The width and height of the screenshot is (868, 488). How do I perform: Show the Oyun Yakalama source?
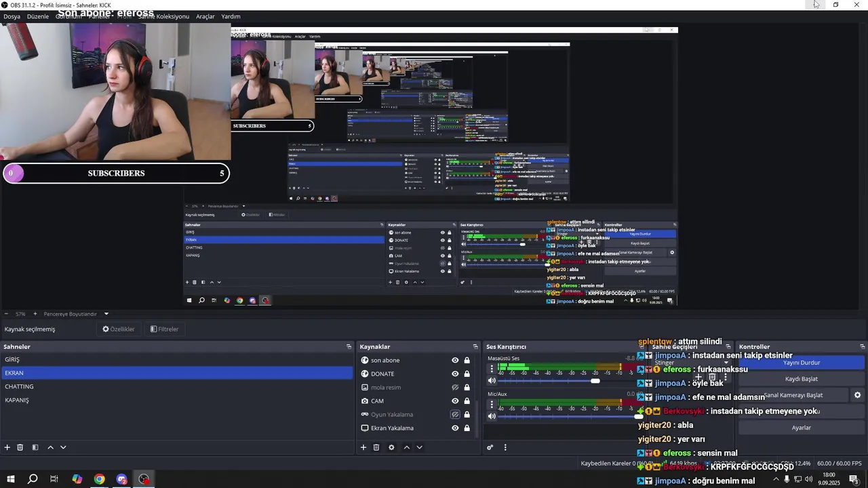click(455, 415)
